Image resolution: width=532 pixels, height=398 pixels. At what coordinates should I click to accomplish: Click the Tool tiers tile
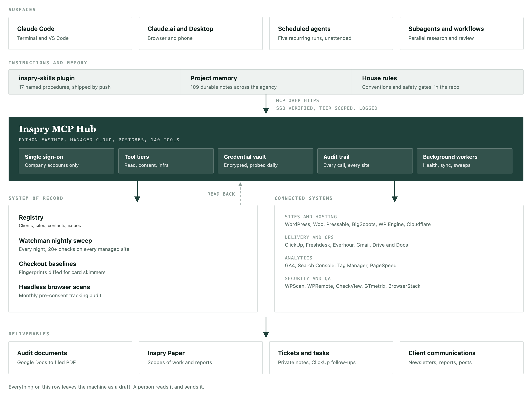[x=166, y=161]
